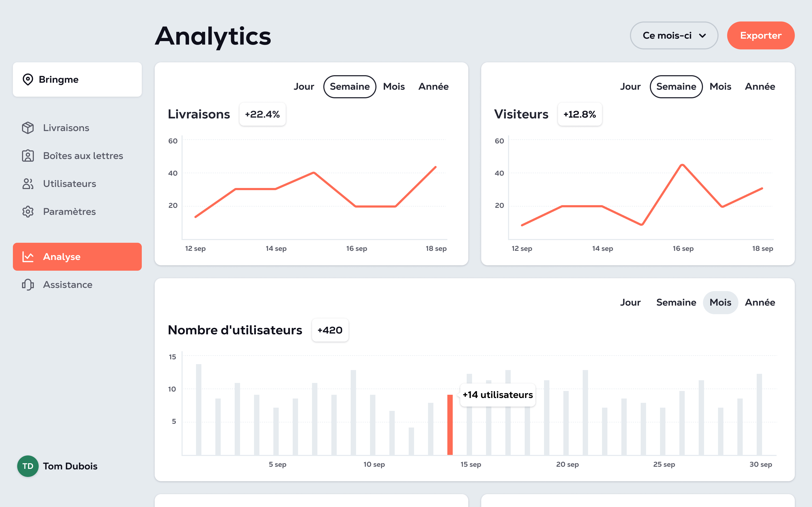Viewport: 812px width, 507px height.
Task: Switch Nombre d'utilisateurs chart to Année
Action: 760,302
